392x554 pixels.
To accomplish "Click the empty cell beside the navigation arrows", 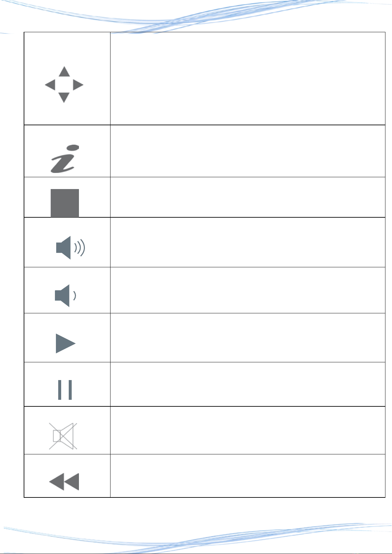I will pos(248,79).
